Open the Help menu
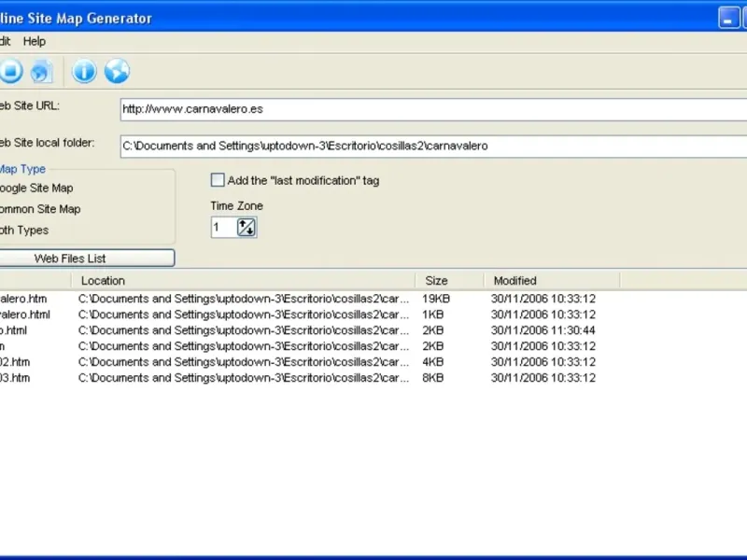Viewport: 747px width, 560px height. click(x=35, y=41)
